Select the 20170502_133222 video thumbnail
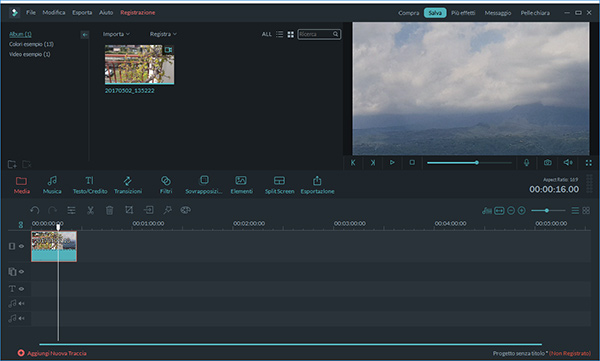The height and width of the screenshot is (361, 600). [x=139, y=64]
